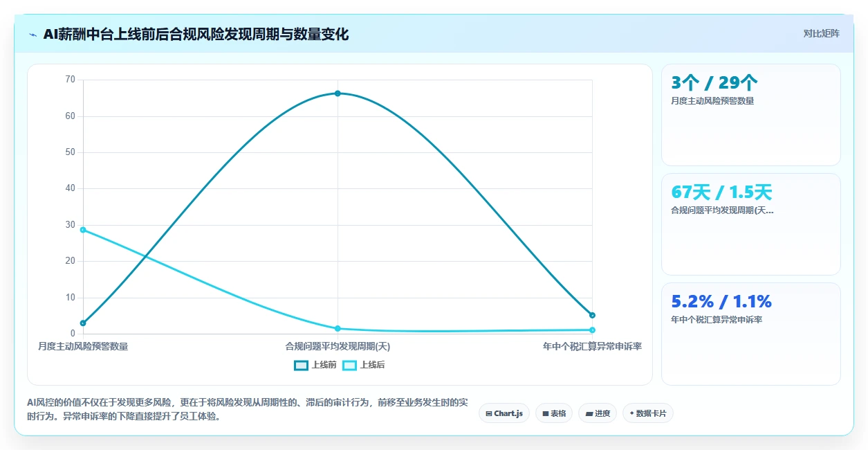Viewport: 868px width, 450px height.
Task: Click the 表格 tag chip
Action: coord(554,413)
